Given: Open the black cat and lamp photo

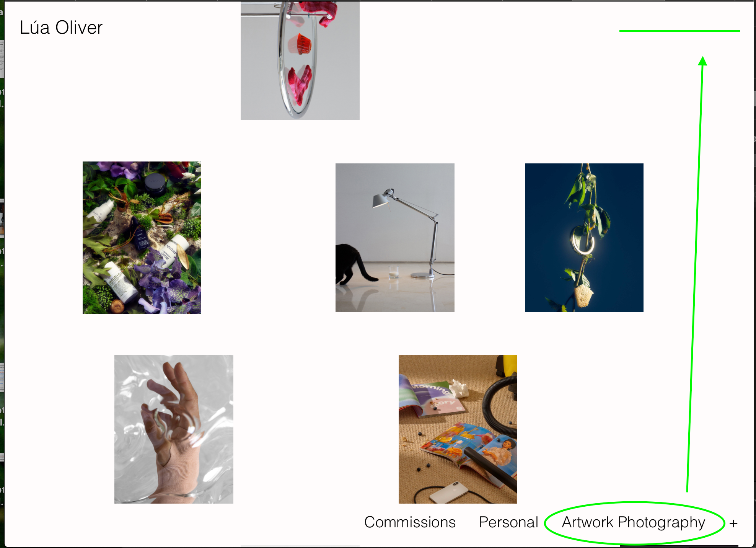Looking at the screenshot, I should tap(395, 238).
